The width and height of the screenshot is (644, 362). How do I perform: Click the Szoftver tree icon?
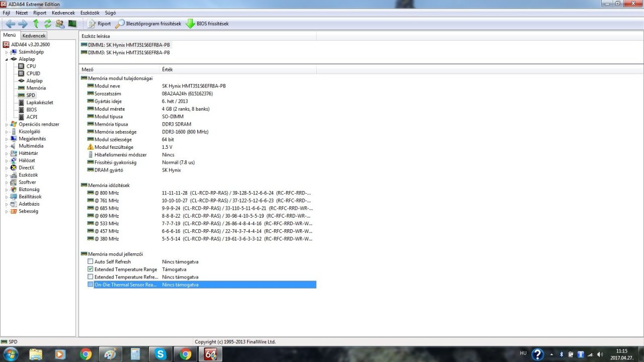14,182
